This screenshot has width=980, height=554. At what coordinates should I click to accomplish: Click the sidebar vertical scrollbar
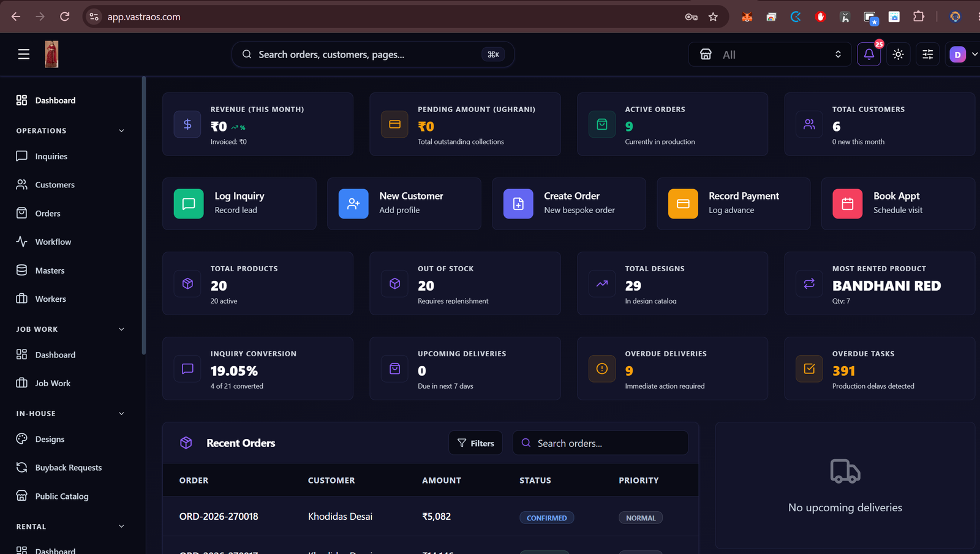click(x=143, y=215)
